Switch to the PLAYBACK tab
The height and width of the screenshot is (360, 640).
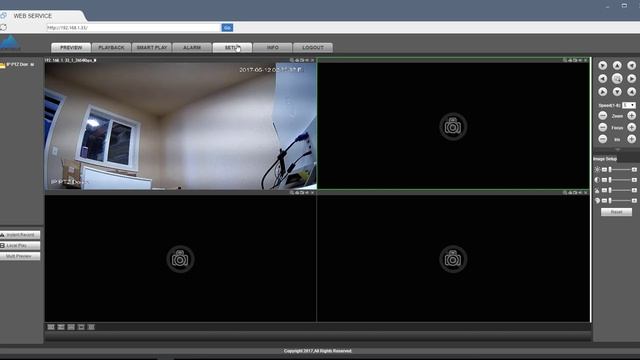point(111,48)
